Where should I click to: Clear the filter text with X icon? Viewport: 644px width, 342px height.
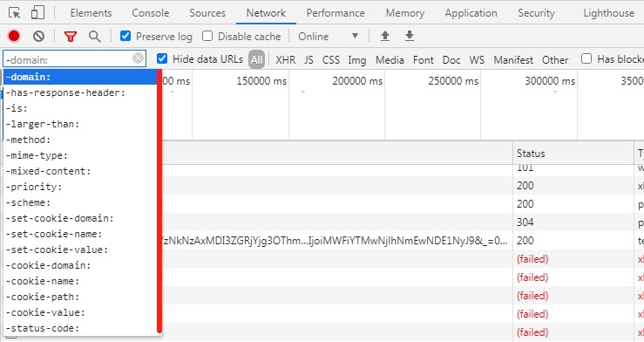pos(139,58)
